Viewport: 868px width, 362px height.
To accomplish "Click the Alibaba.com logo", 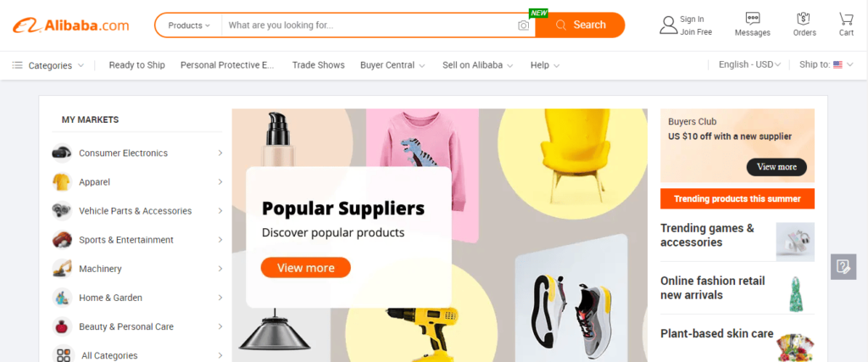I will (71, 25).
